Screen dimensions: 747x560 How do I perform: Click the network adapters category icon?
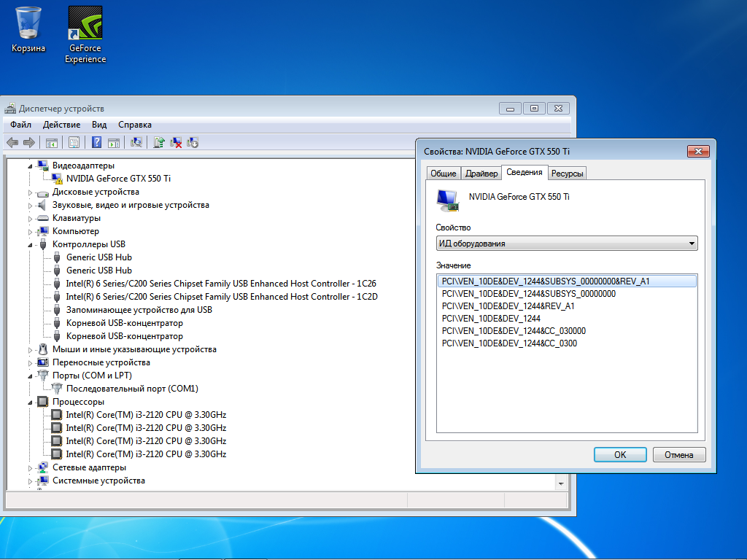[x=43, y=467]
